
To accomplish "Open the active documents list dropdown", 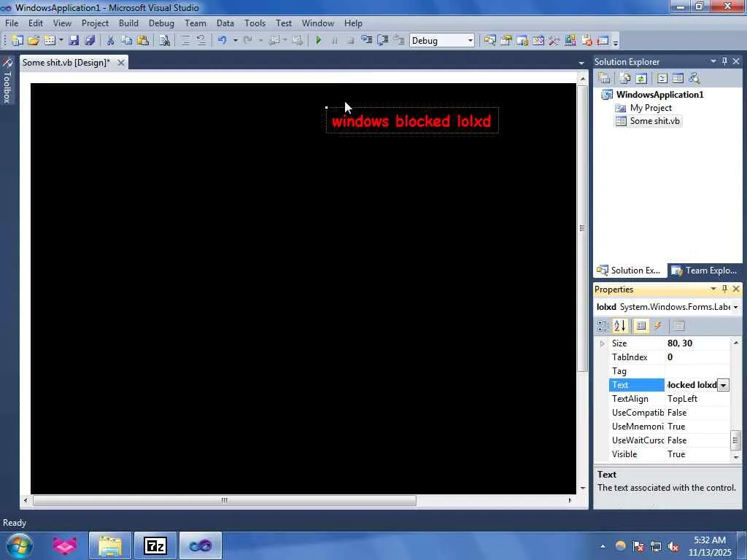I will pyautogui.click(x=581, y=63).
